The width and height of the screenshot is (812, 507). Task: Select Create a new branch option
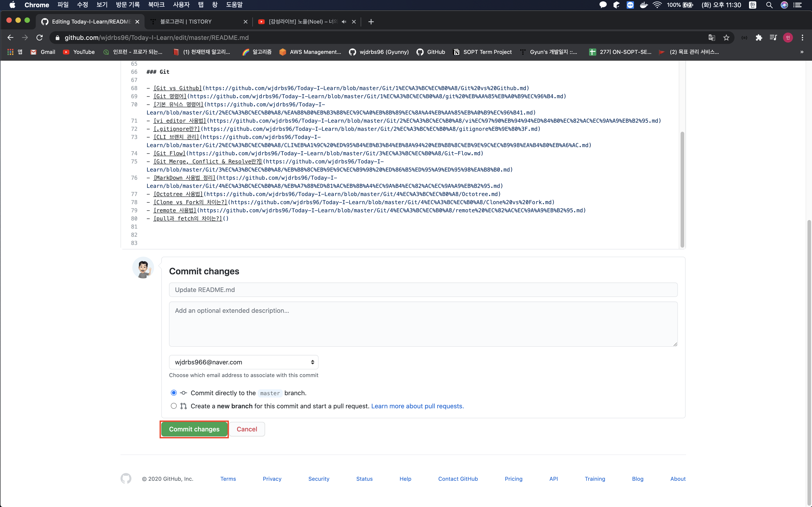coord(174,406)
